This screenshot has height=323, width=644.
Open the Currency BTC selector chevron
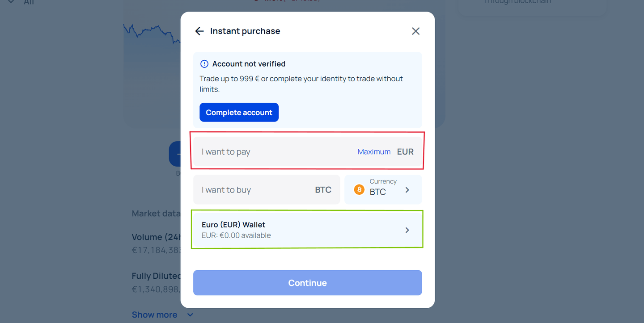tap(407, 190)
